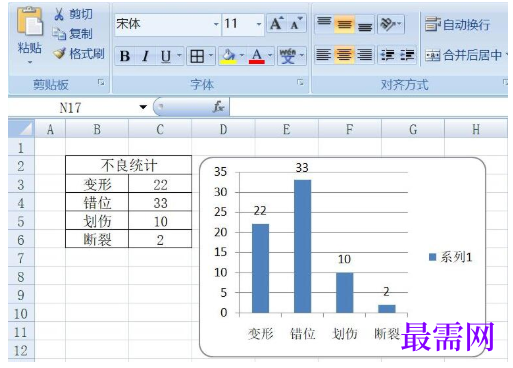Image resolution: width=513 pixels, height=368 pixels.
Task: Open the fill color dropdown arrow
Action: [x=242, y=55]
